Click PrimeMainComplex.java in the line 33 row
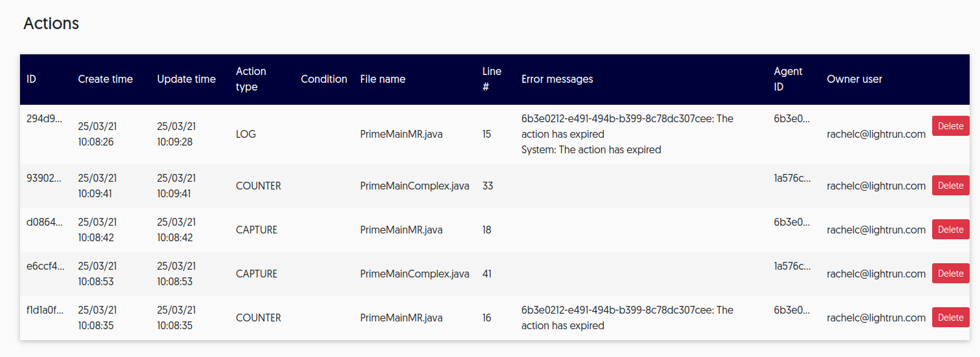 pyautogui.click(x=414, y=186)
